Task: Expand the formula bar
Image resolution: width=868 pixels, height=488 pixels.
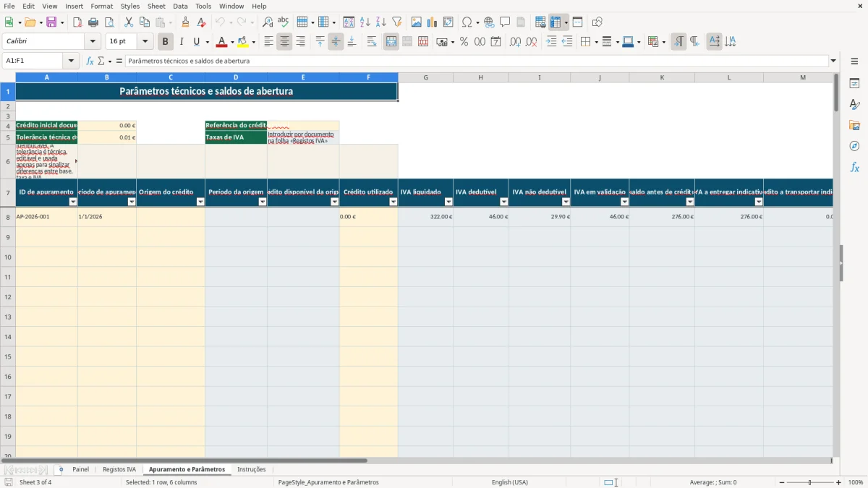Action: pyautogui.click(x=833, y=61)
